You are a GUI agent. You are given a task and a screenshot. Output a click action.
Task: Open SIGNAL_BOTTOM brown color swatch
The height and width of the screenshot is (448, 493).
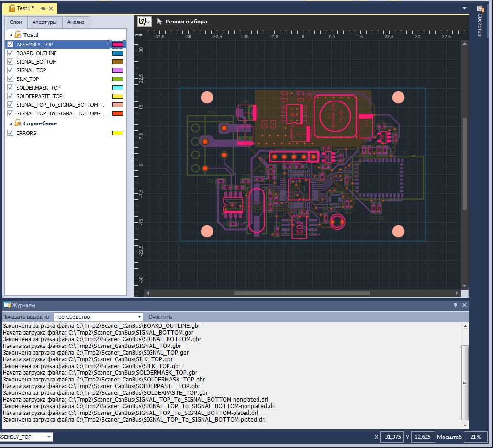pyautogui.click(x=118, y=62)
